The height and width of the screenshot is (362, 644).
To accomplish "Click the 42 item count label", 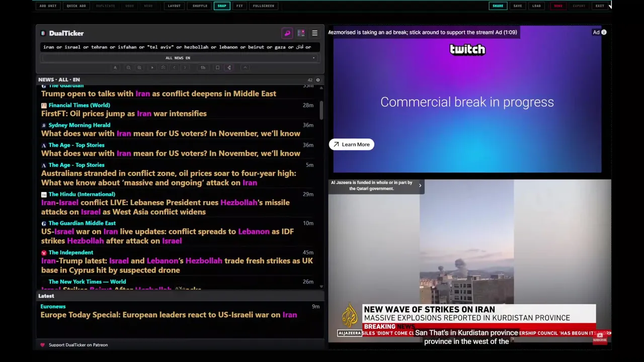I will click(310, 80).
